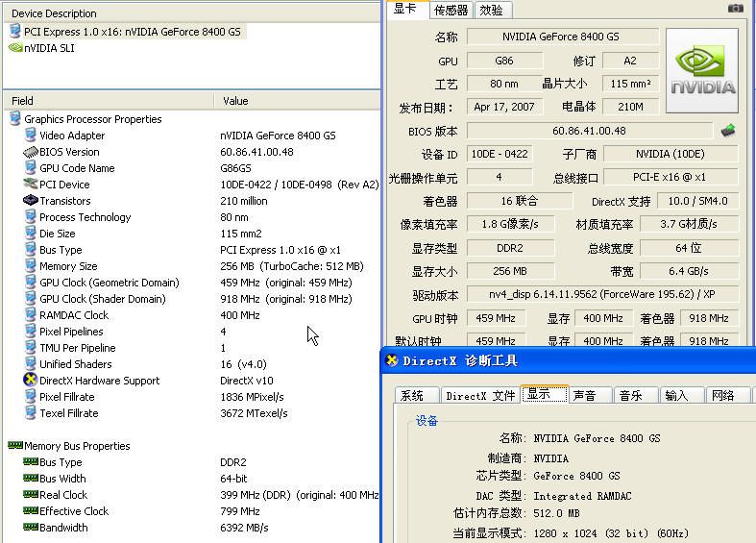Click the Texel Fillrate row icon

pos(31,413)
